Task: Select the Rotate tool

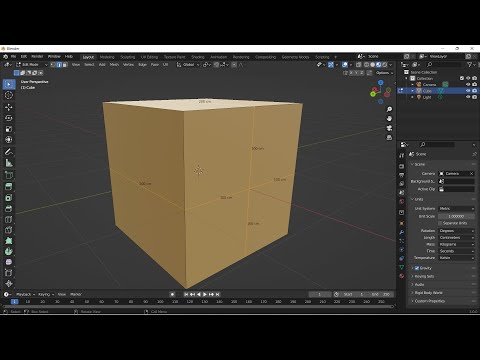Action: pyautogui.click(x=9, y=118)
